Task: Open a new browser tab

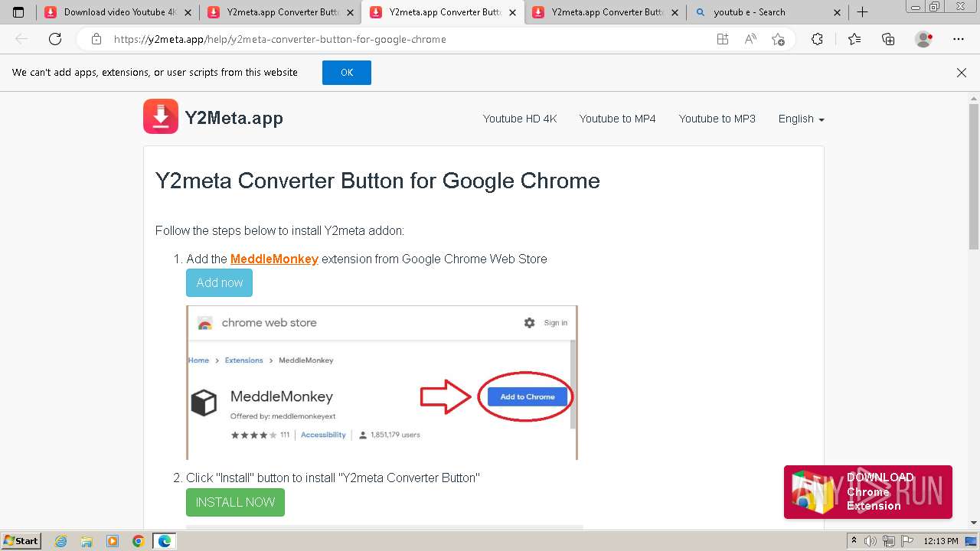Action: [862, 12]
